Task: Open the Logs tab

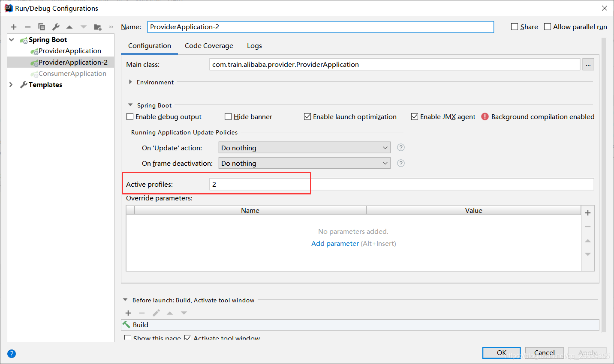Action: pyautogui.click(x=254, y=46)
